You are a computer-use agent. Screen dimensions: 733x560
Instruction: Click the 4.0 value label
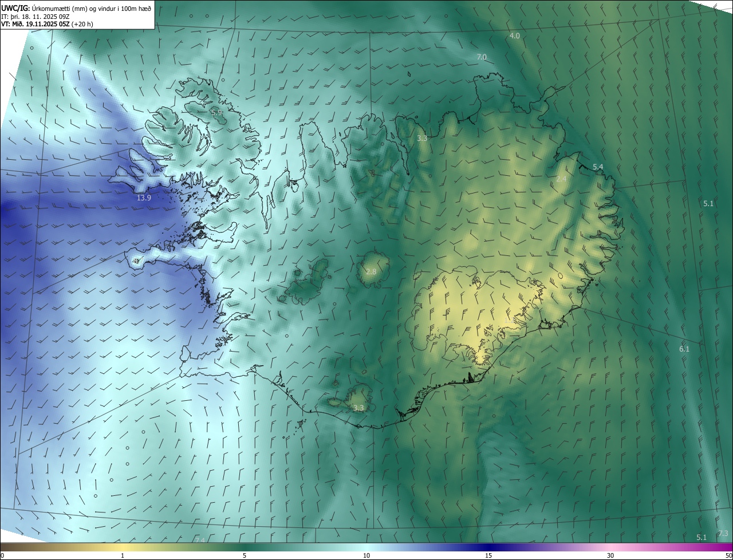515,36
